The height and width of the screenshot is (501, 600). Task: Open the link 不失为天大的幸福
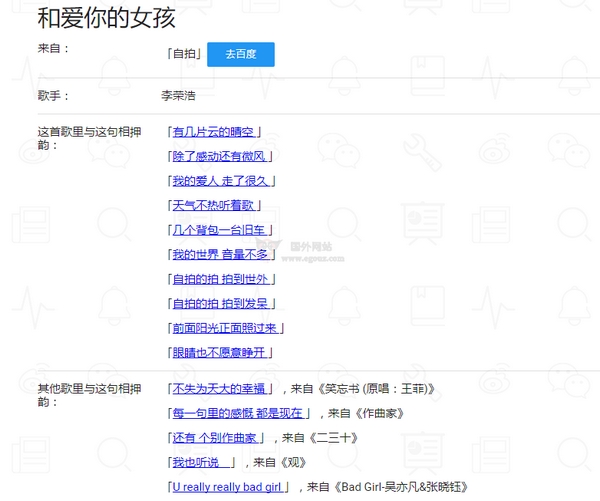[220, 389]
